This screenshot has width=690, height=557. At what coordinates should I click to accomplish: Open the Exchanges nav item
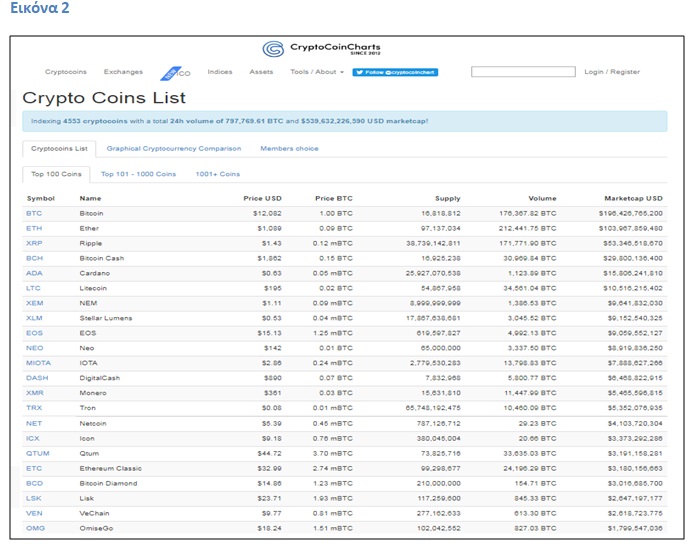(123, 72)
